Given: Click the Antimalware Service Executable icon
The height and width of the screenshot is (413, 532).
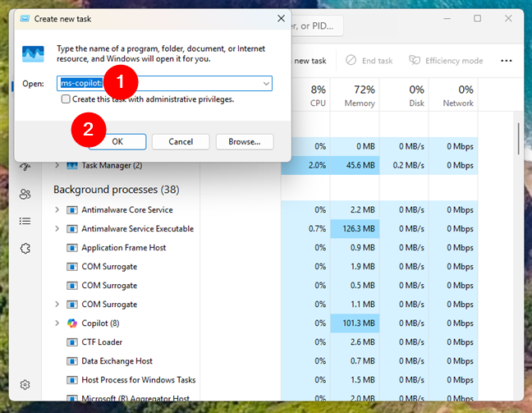Looking at the screenshot, I should [72, 229].
